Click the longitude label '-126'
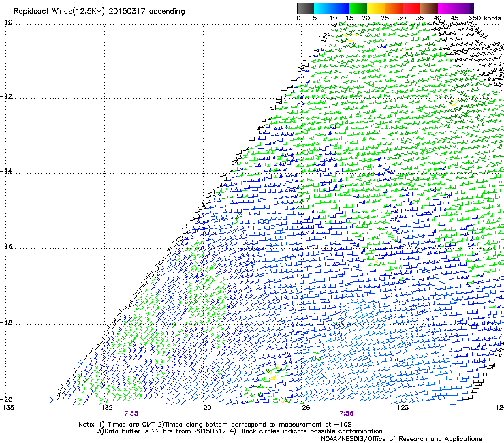 (x=302, y=408)
